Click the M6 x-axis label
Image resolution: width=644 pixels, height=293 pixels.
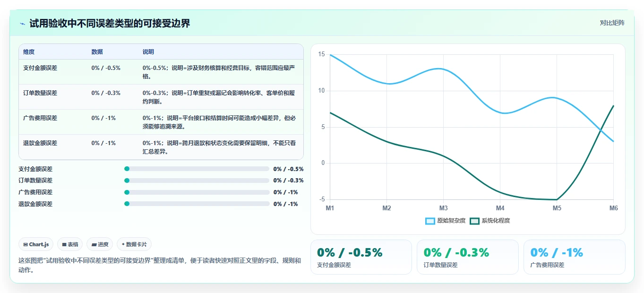(613, 208)
